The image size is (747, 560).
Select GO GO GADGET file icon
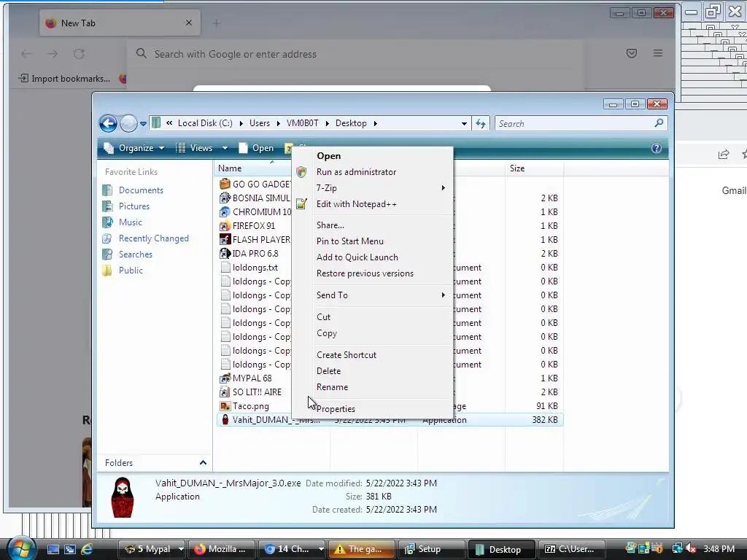[x=225, y=184]
